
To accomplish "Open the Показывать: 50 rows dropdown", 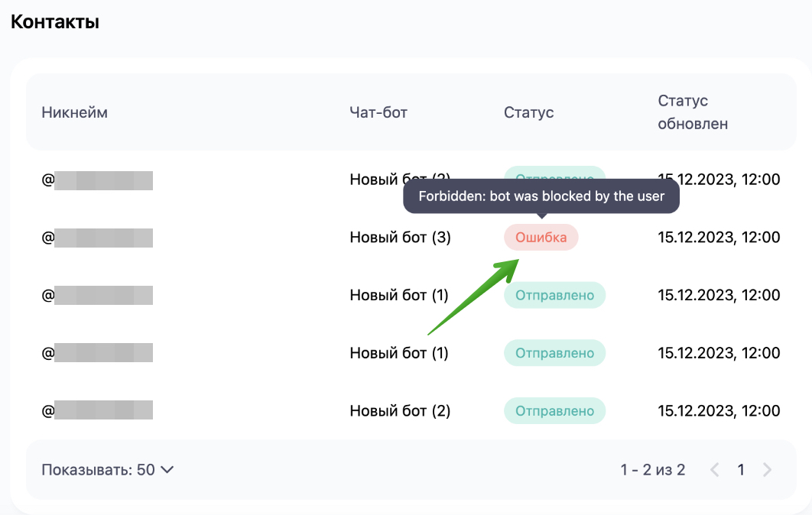I will coord(107,469).
